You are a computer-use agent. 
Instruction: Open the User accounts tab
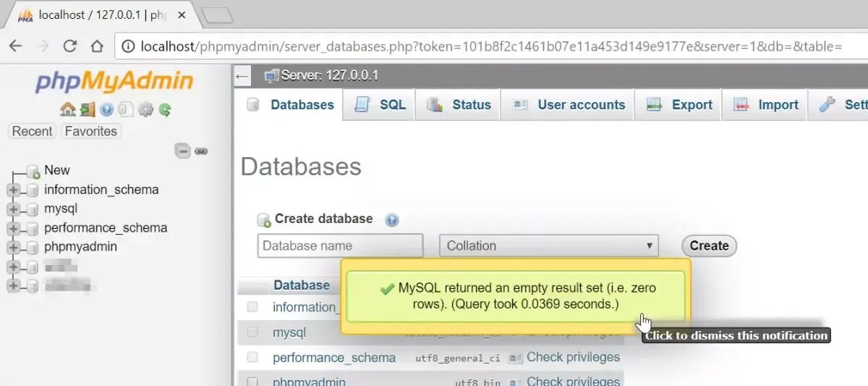tap(569, 105)
